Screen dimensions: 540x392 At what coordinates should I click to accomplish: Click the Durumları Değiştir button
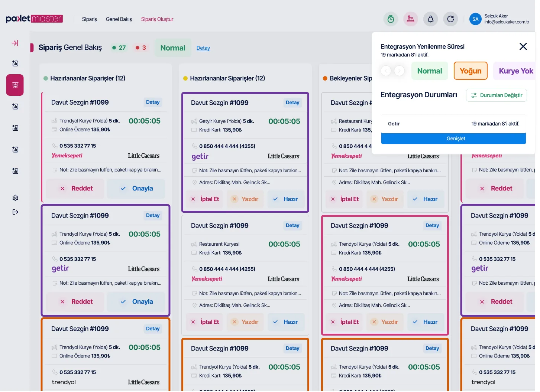point(497,95)
